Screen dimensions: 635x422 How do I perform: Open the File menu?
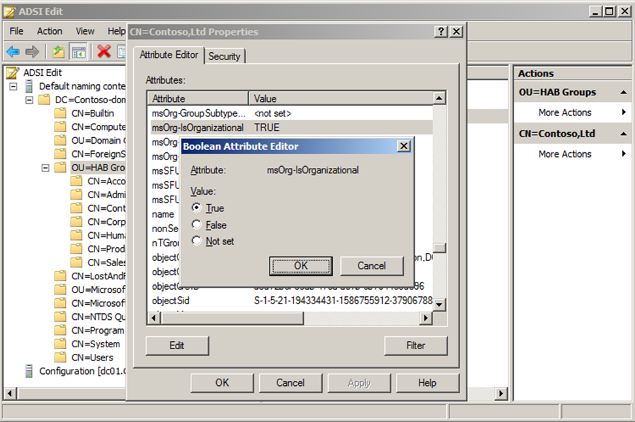(16, 31)
